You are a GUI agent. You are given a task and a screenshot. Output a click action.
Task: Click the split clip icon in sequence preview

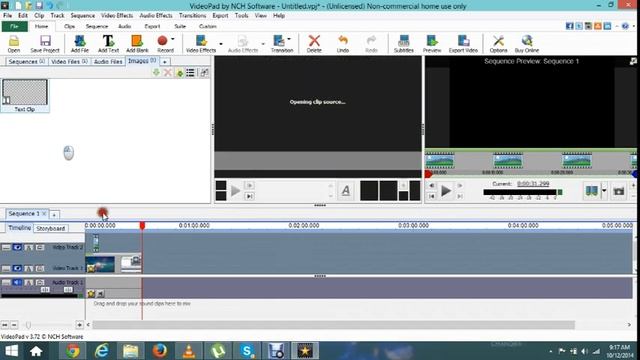click(x=591, y=191)
